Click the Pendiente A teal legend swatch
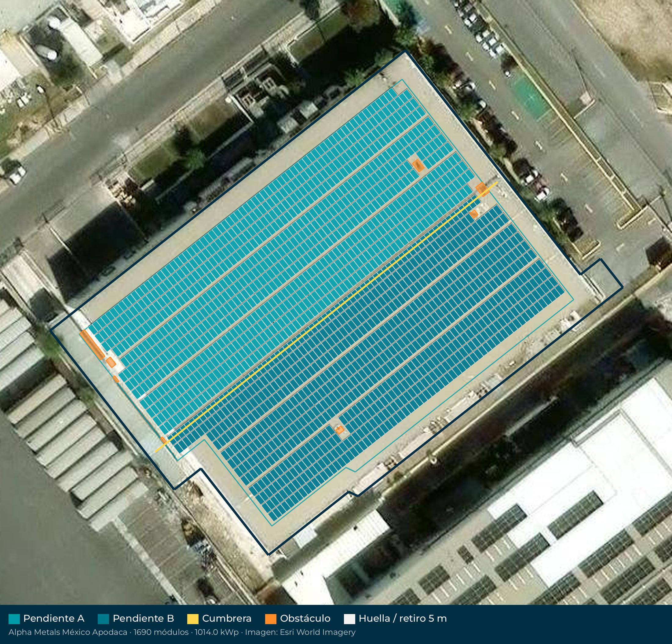Image resolution: width=672 pixels, height=644 pixels. click(x=14, y=619)
